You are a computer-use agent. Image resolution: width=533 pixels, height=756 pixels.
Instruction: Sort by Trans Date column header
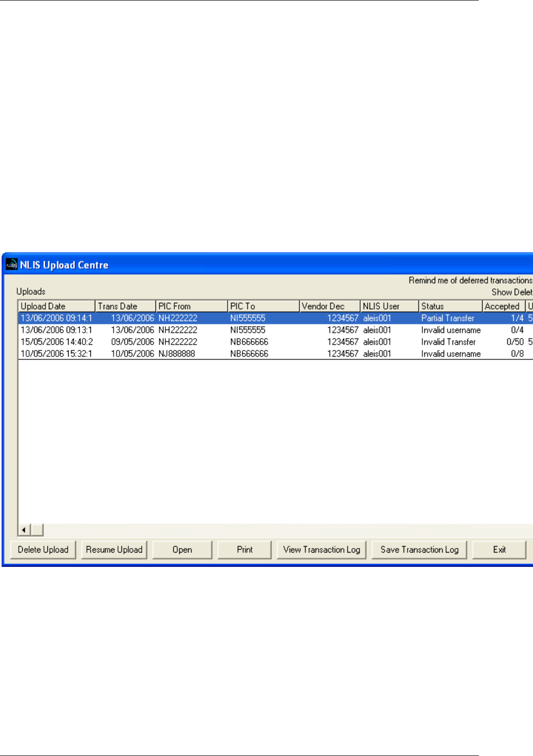(125, 306)
